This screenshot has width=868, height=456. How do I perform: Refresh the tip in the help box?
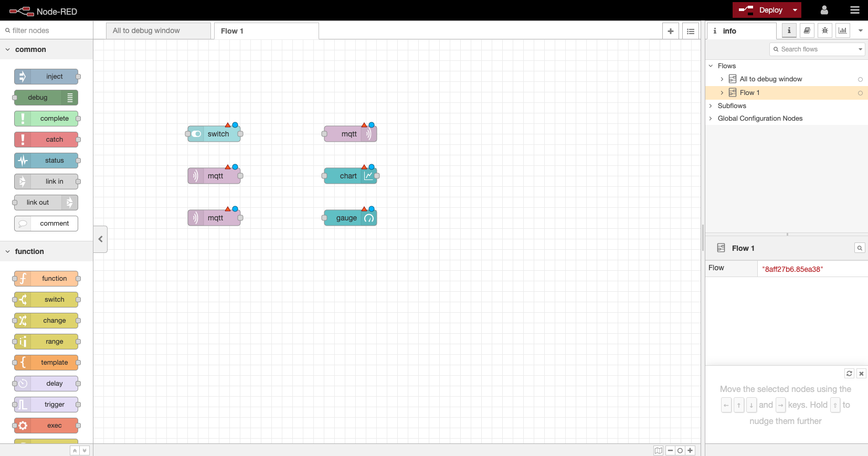tap(849, 373)
